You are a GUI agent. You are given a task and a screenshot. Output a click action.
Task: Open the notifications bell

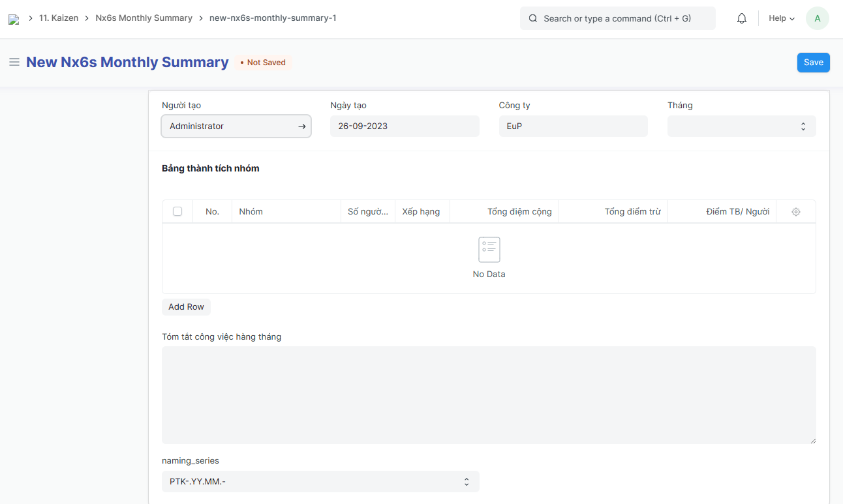741,18
